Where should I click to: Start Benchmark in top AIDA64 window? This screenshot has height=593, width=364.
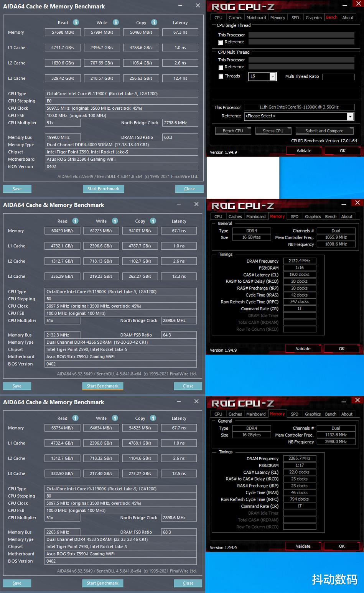(x=103, y=189)
